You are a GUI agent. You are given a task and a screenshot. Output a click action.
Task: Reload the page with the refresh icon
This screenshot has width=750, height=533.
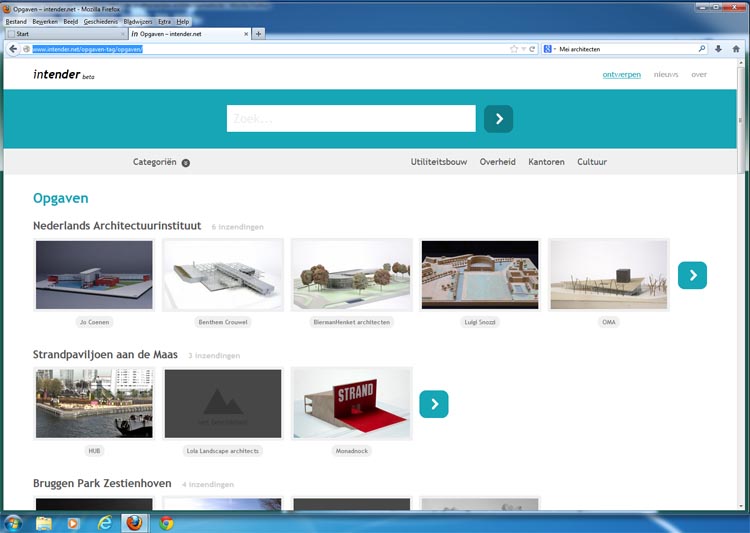tap(532, 49)
